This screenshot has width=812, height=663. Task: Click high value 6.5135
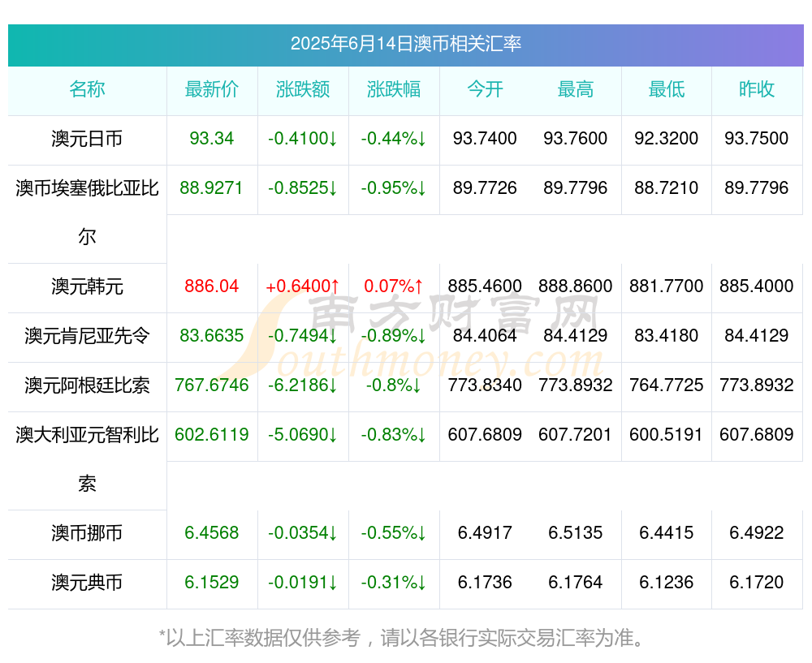pyautogui.click(x=576, y=532)
